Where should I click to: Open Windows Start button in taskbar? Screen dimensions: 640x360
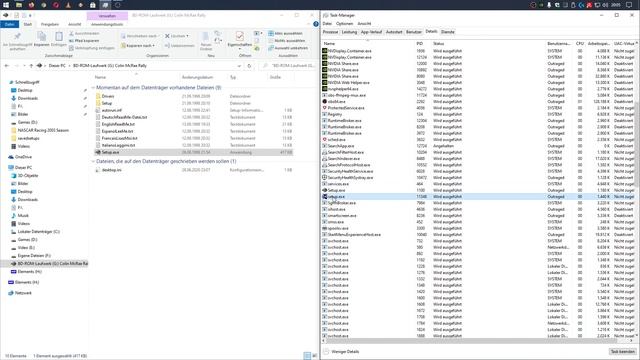click(x=6, y=5)
